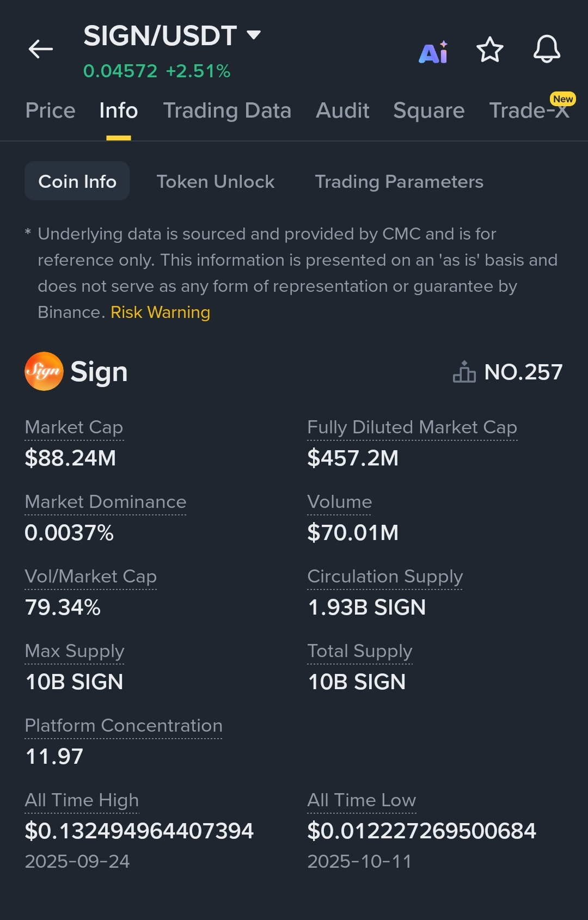Add SIGN/USDT to favorites with star
The width and height of the screenshot is (588, 920).
(490, 50)
